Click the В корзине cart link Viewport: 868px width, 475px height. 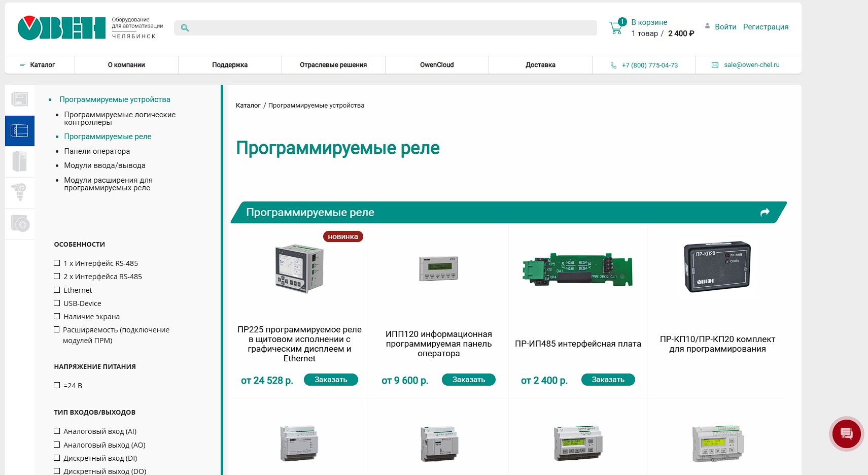(x=649, y=22)
